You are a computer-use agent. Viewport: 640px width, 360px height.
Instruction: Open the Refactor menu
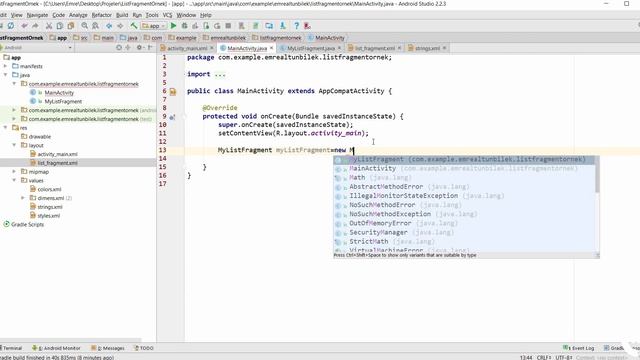click(x=101, y=15)
